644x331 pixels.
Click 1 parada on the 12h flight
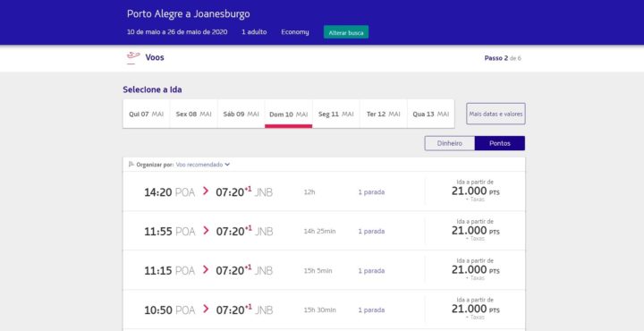point(371,191)
